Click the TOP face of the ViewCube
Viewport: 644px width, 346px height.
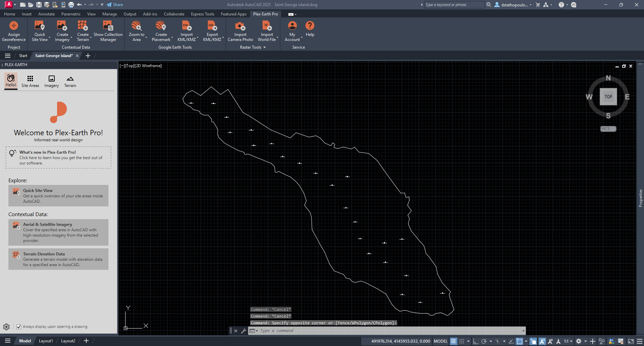tap(608, 97)
